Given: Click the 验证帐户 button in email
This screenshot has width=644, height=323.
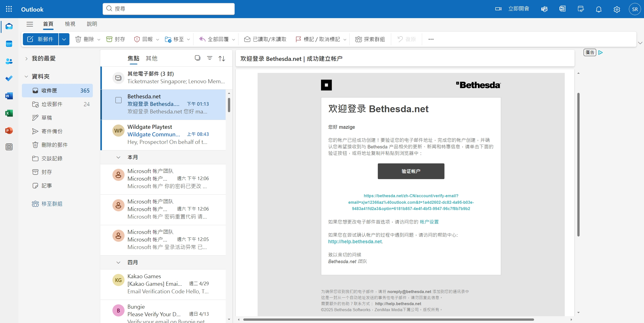Looking at the screenshot, I should click(411, 171).
